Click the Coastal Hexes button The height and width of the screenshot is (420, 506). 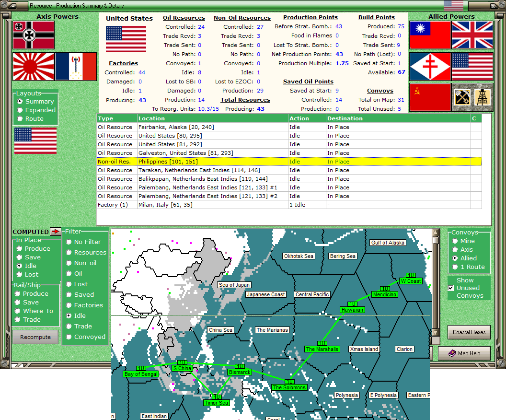coord(469,332)
